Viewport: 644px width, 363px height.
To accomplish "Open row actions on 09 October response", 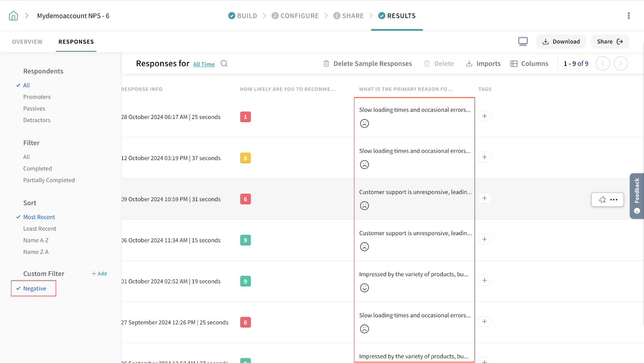I will point(613,200).
